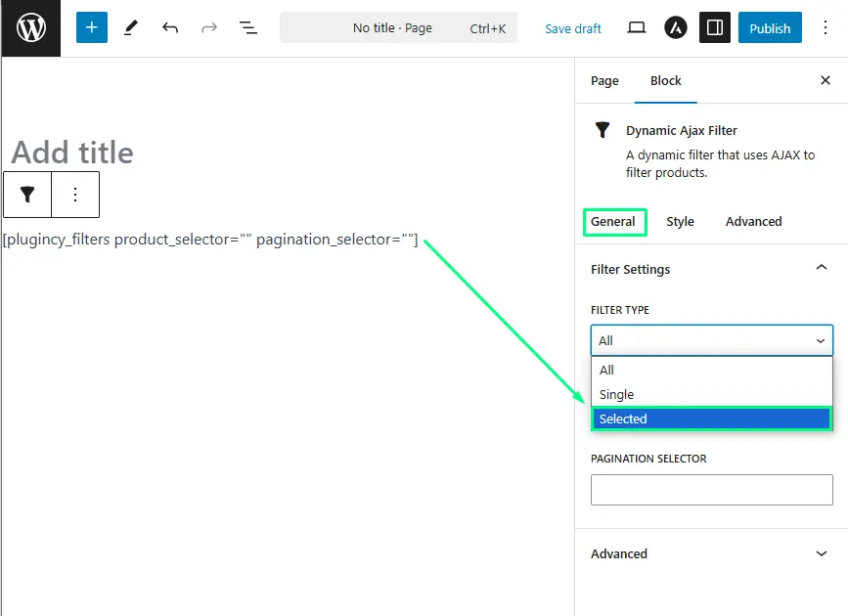Open the Astra settings icon

tap(676, 27)
